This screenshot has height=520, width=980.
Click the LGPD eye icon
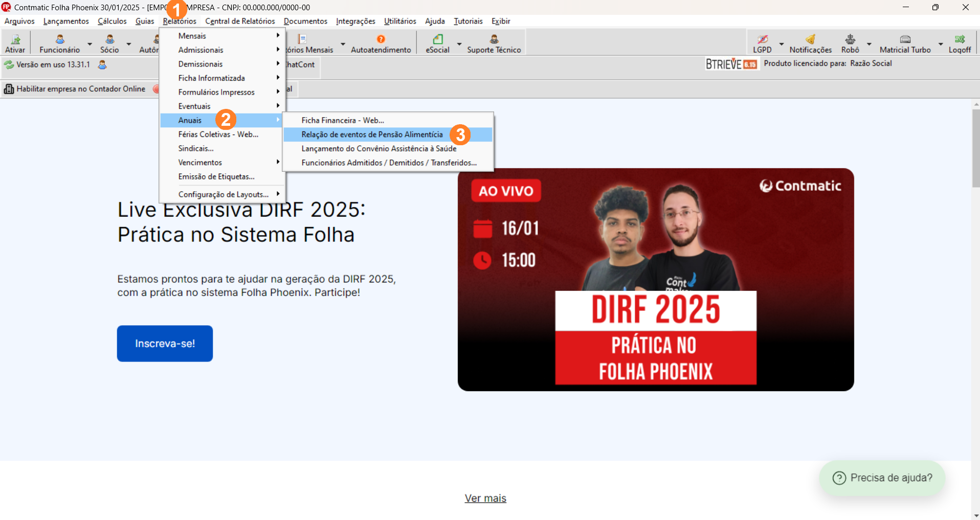[x=763, y=39]
